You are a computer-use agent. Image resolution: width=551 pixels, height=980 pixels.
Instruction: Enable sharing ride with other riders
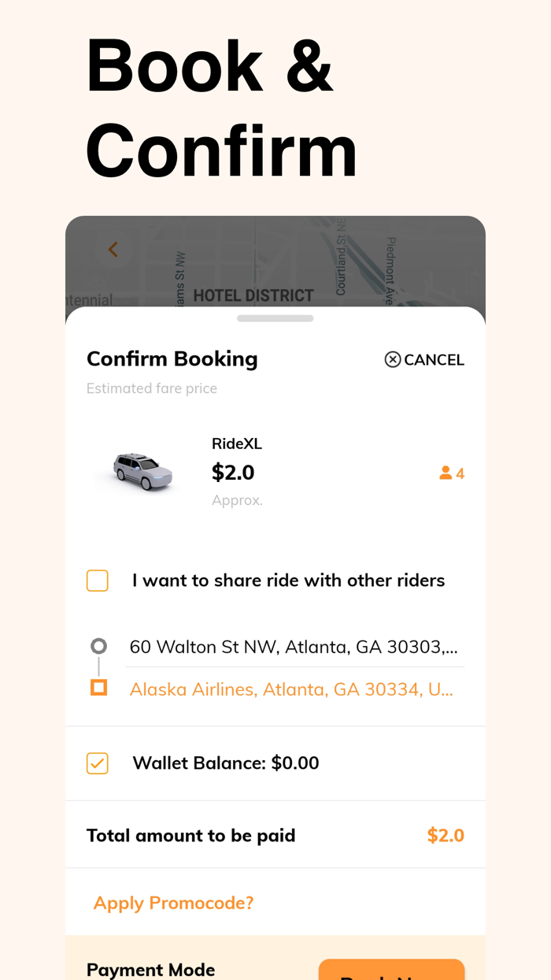point(97,580)
